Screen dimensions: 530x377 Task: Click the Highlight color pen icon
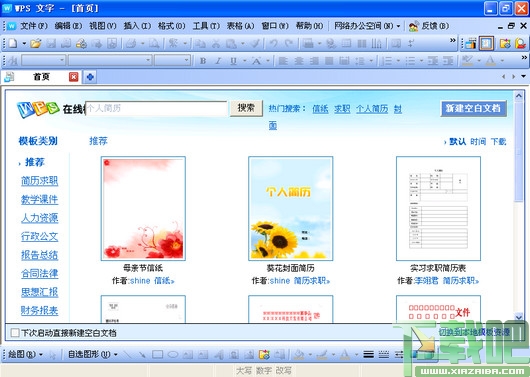467,61
